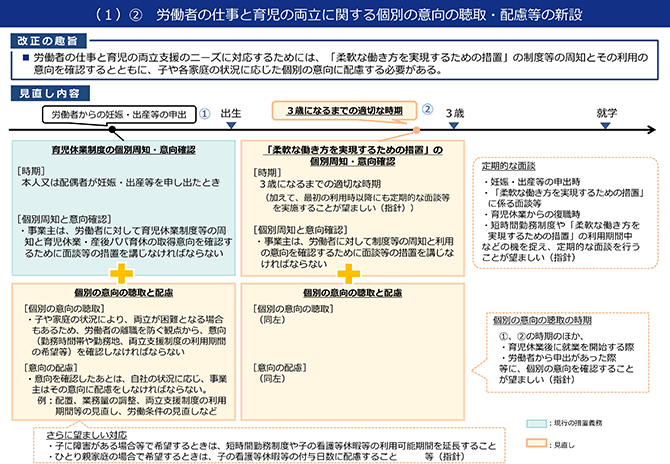670x464 pixels.
Task: Click the text 本人又は配偶者が妊娠・出産等を申し出たとき
Action: coord(120,182)
